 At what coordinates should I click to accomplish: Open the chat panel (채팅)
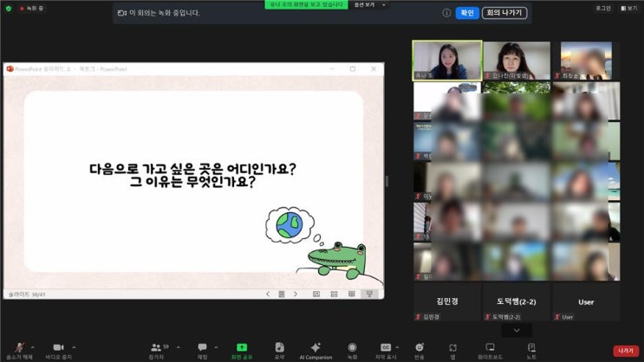(x=203, y=351)
